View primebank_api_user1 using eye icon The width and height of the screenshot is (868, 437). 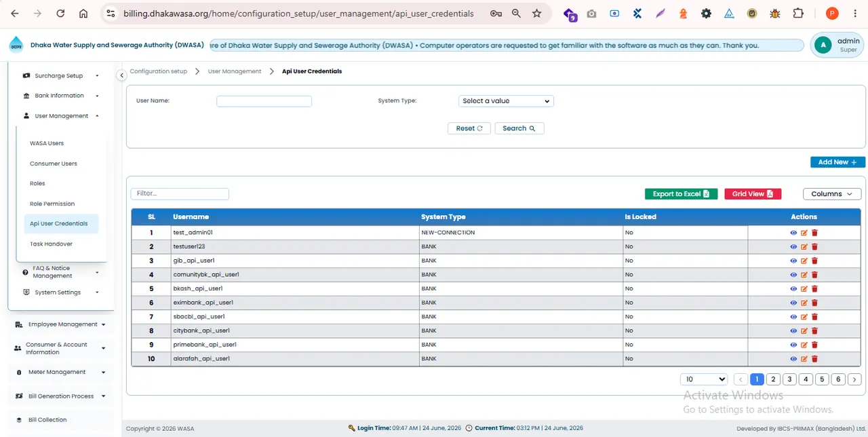coord(793,345)
